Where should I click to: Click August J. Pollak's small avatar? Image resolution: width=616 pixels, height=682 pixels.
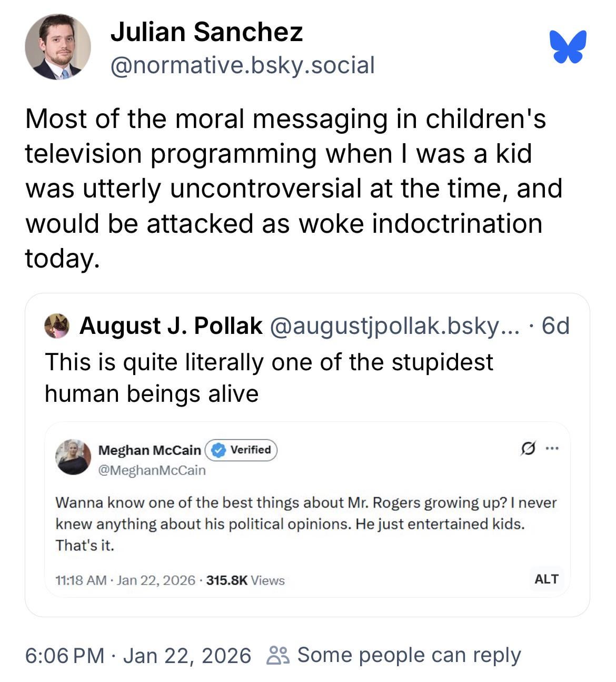click(57, 326)
